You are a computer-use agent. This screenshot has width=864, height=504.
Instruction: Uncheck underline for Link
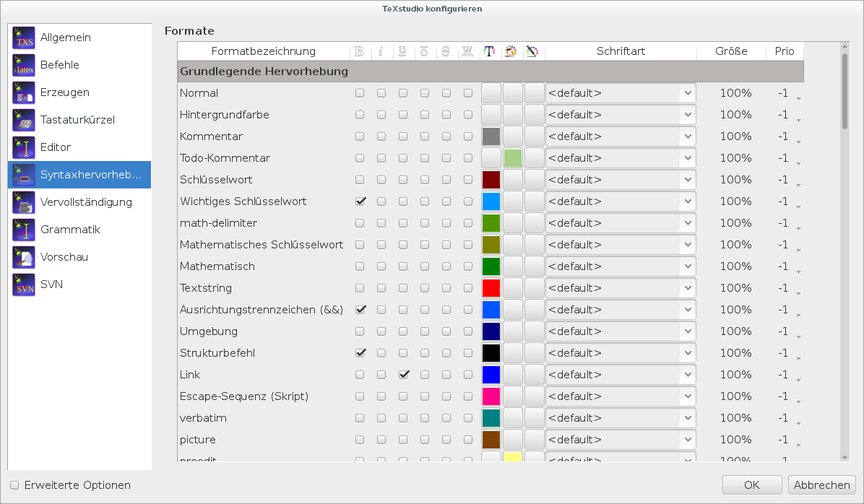point(403,375)
